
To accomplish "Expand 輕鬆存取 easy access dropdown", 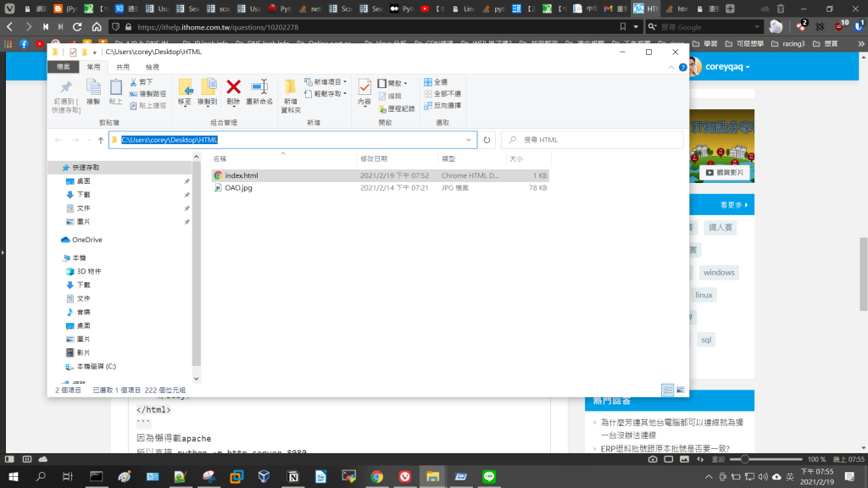I will 326,93.
